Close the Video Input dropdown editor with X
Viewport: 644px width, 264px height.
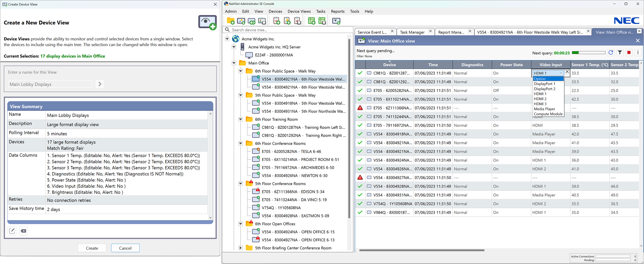click(567, 72)
